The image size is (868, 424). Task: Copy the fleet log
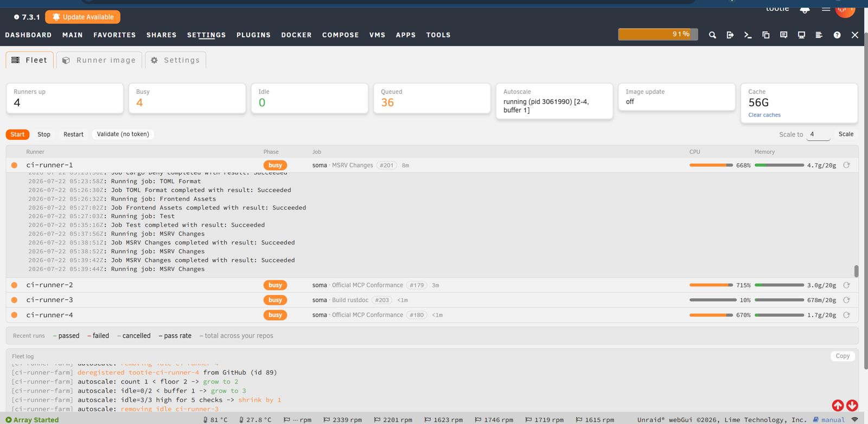pos(843,356)
